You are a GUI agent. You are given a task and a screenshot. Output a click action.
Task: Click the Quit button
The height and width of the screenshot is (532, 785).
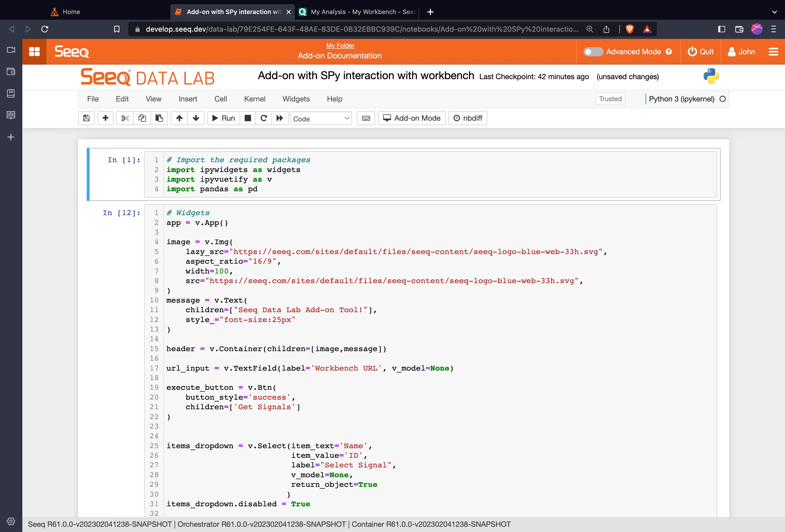click(x=701, y=52)
